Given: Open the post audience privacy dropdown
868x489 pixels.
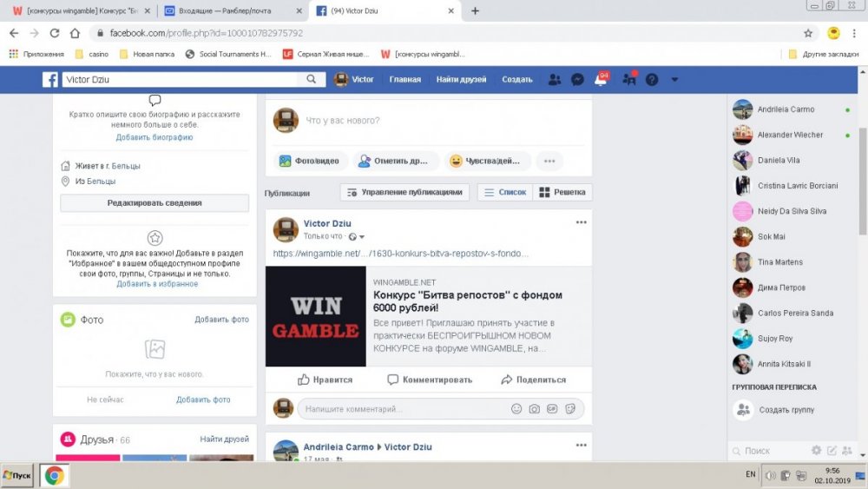Looking at the screenshot, I should coord(357,236).
